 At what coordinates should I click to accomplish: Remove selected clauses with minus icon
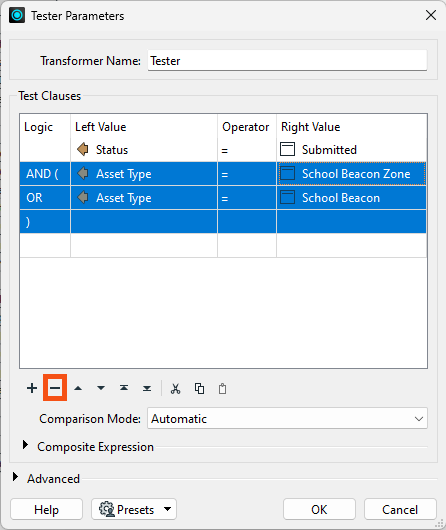click(55, 388)
